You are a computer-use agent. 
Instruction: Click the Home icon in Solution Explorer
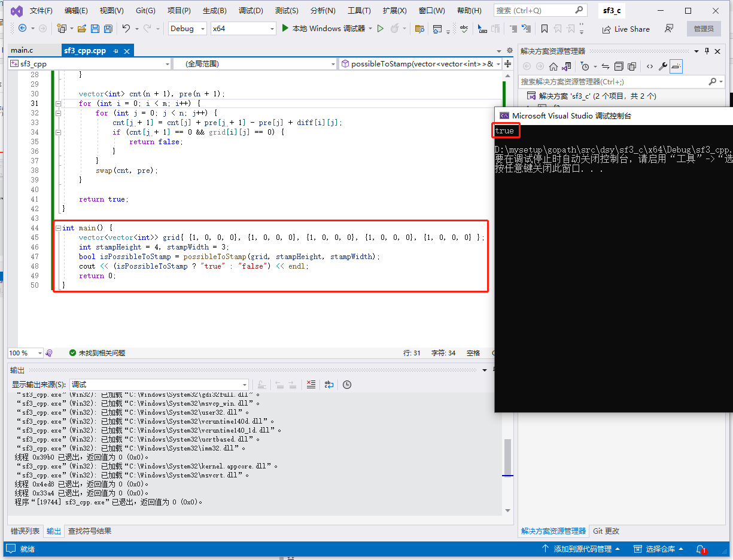click(553, 66)
